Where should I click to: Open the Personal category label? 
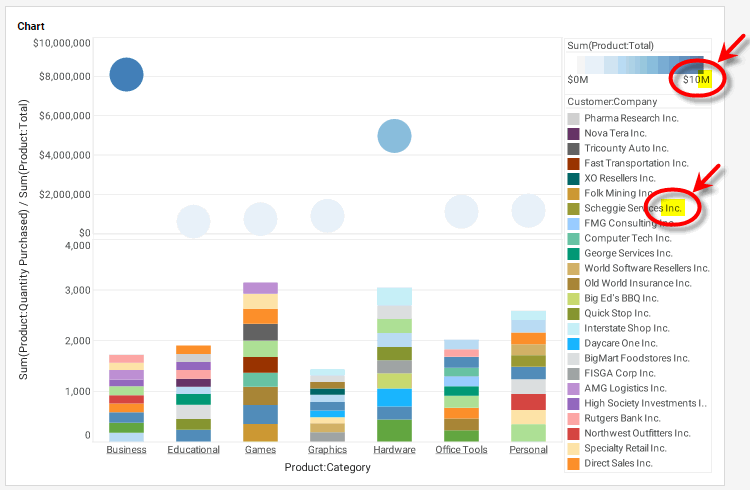[528, 450]
